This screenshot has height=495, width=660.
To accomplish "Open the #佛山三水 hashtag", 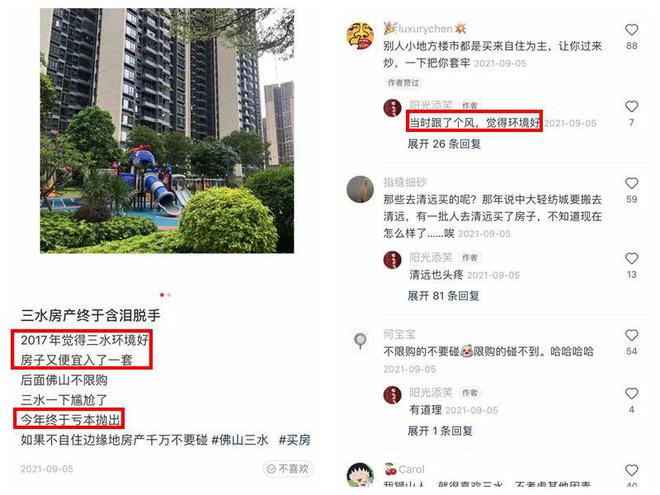I will pos(240,440).
